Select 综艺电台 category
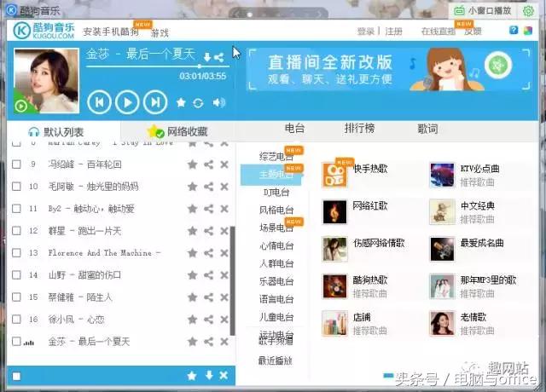 click(276, 157)
